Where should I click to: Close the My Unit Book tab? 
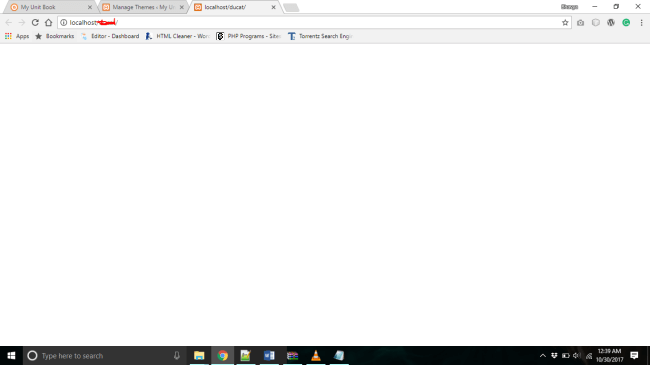tap(90, 7)
